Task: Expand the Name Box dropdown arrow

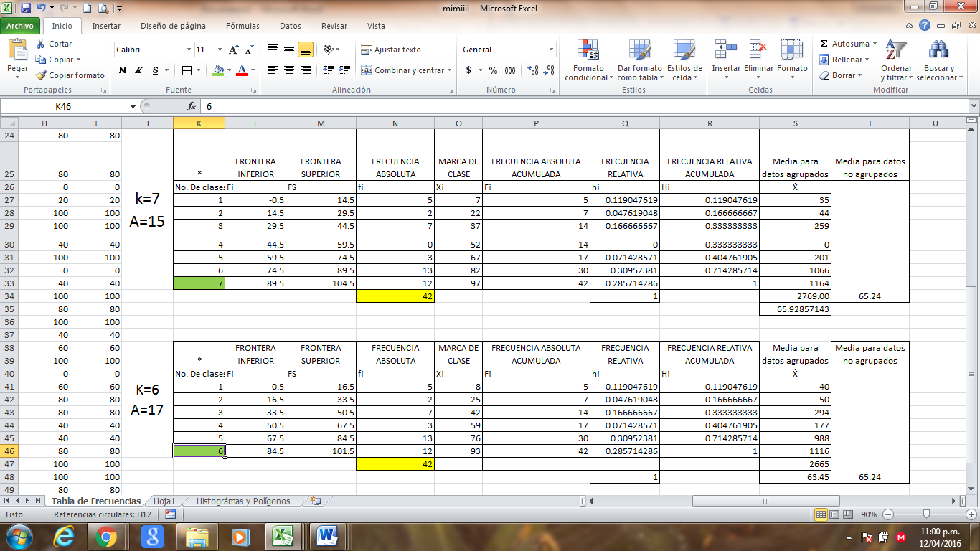Action: coord(133,106)
